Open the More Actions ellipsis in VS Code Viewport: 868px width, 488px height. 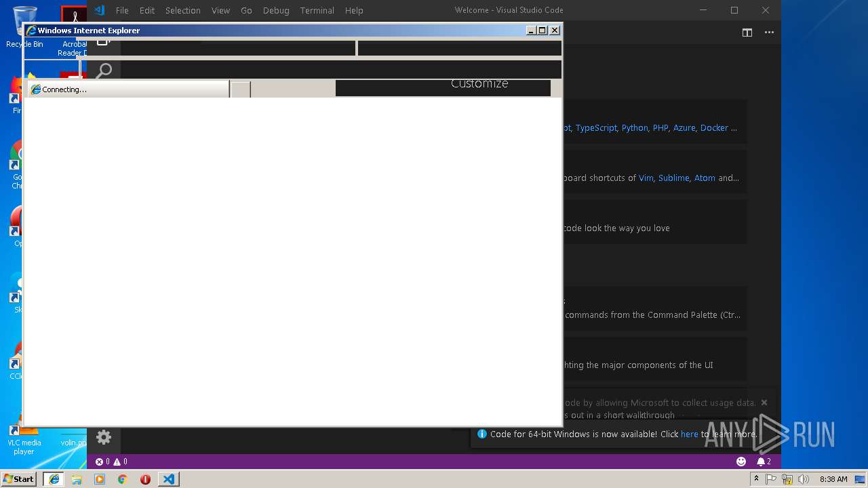click(x=769, y=33)
